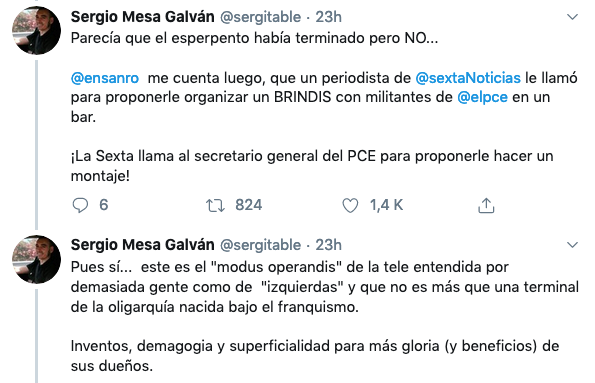View the 824 retweets count
595x383 pixels.
click(x=249, y=205)
